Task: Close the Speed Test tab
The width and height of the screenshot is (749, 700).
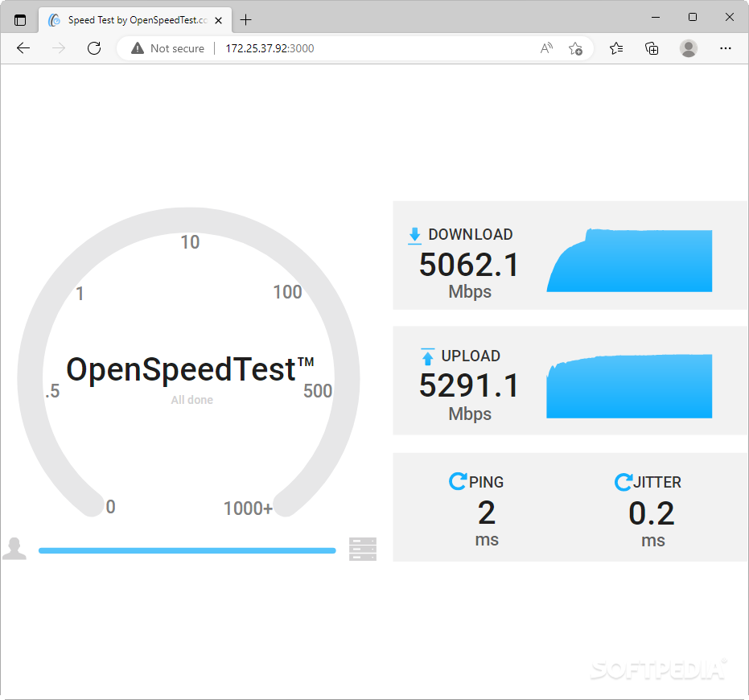Action: click(218, 21)
